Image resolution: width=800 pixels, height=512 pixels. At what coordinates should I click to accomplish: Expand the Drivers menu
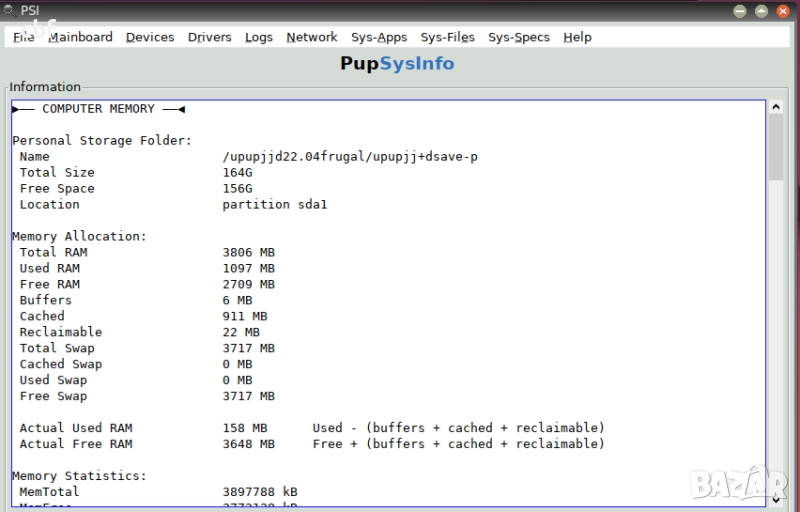(x=209, y=37)
